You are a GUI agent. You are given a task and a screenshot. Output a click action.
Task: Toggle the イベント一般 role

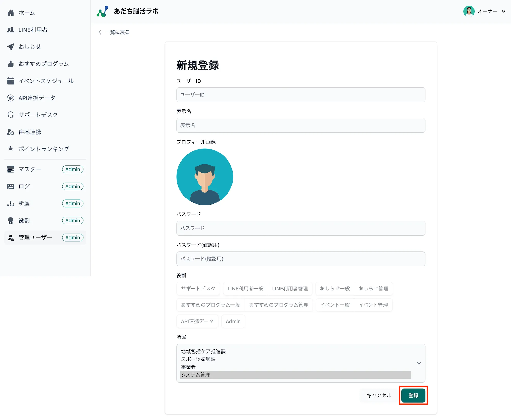(335, 305)
